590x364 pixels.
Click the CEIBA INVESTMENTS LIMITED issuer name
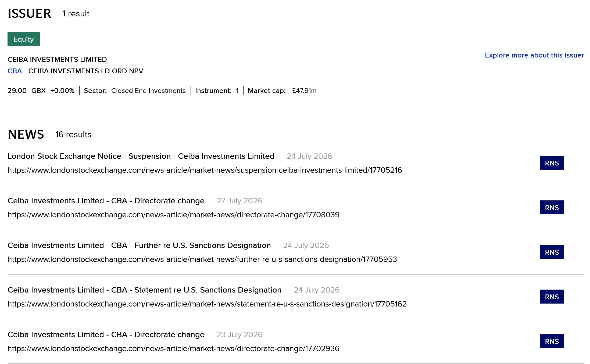click(x=57, y=59)
